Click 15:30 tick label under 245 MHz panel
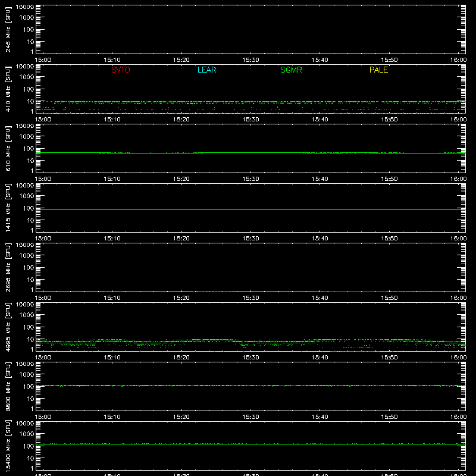Viewport: 476px width, 476px height. [250, 60]
